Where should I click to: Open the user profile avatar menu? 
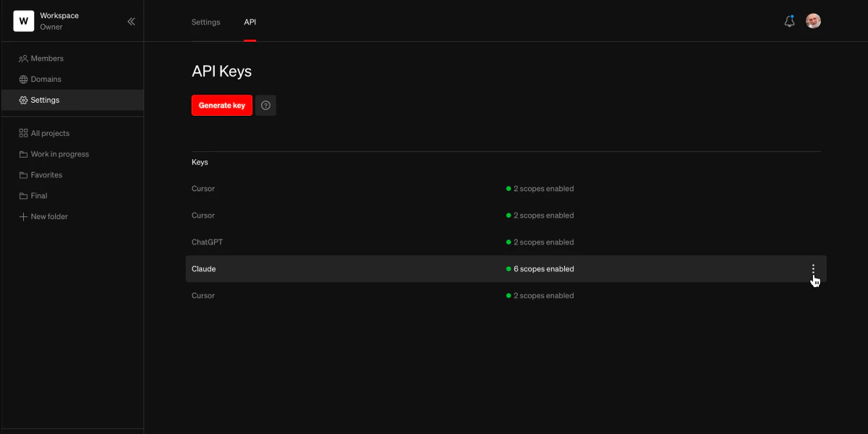click(813, 22)
